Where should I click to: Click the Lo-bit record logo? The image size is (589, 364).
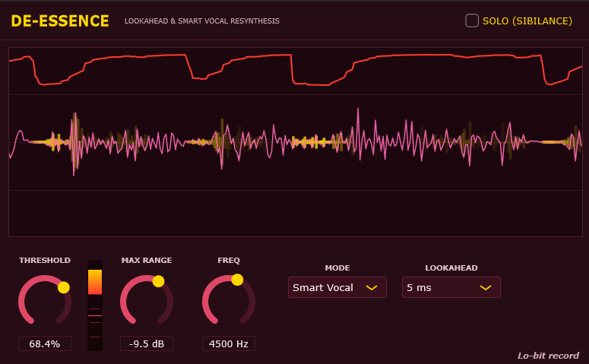pos(548,356)
